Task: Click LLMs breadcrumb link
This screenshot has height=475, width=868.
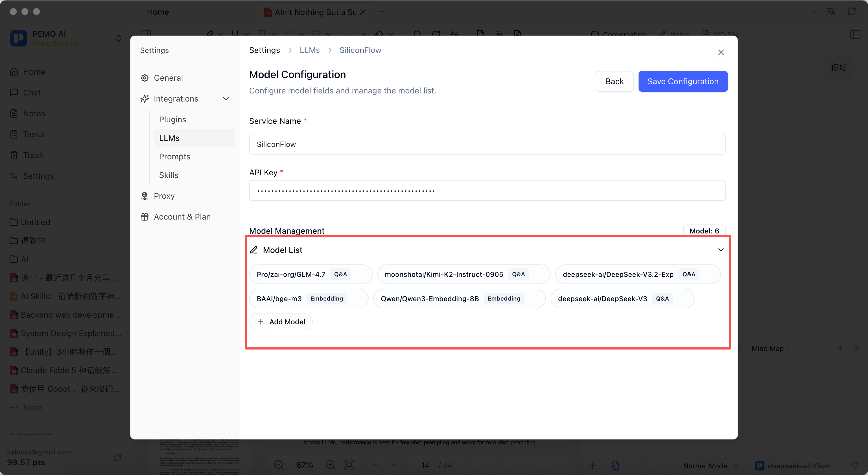Action: pyautogui.click(x=309, y=50)
